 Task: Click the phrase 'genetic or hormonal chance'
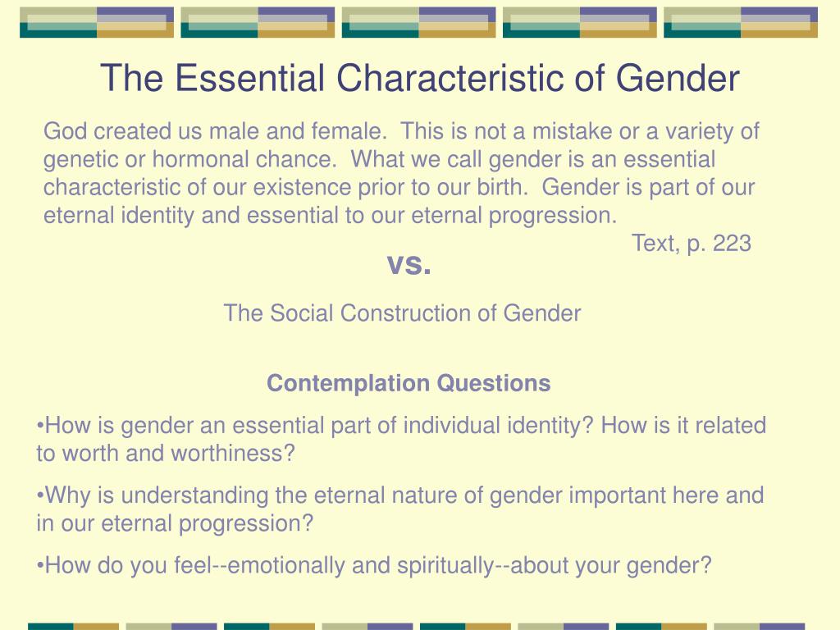(x=189, y=160)
